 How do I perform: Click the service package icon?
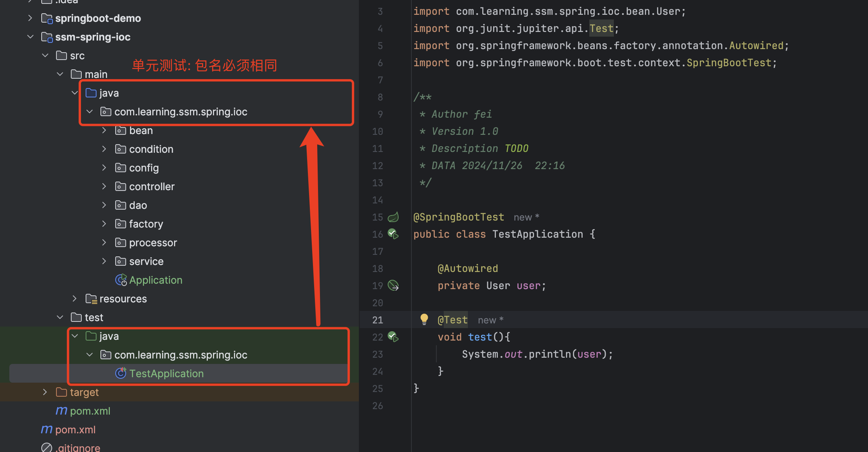point(121,261)
